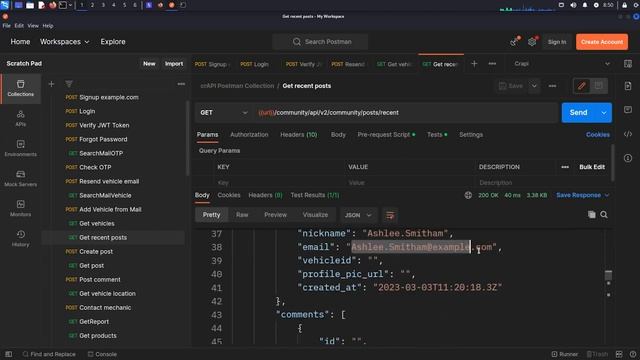Open the request info icon in the right sidebar
The width and height of the screenshot is (640, 360).
[628, 158]
